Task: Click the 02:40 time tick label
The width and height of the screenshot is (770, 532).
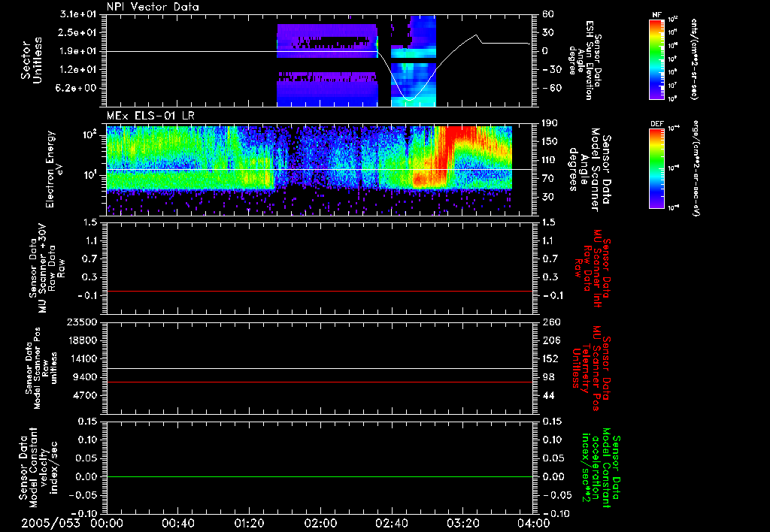Action: (x=391, y=523)
